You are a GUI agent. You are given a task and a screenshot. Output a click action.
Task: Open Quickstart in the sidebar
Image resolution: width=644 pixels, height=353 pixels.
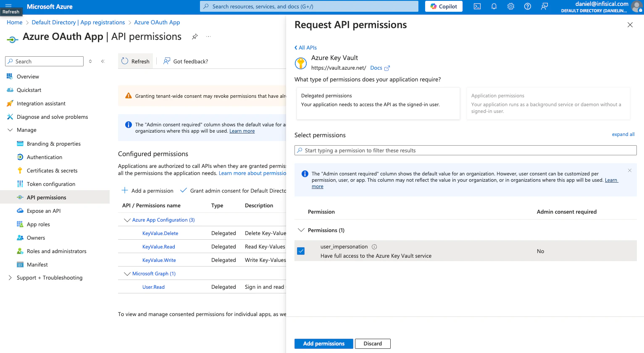pos(29,90)
